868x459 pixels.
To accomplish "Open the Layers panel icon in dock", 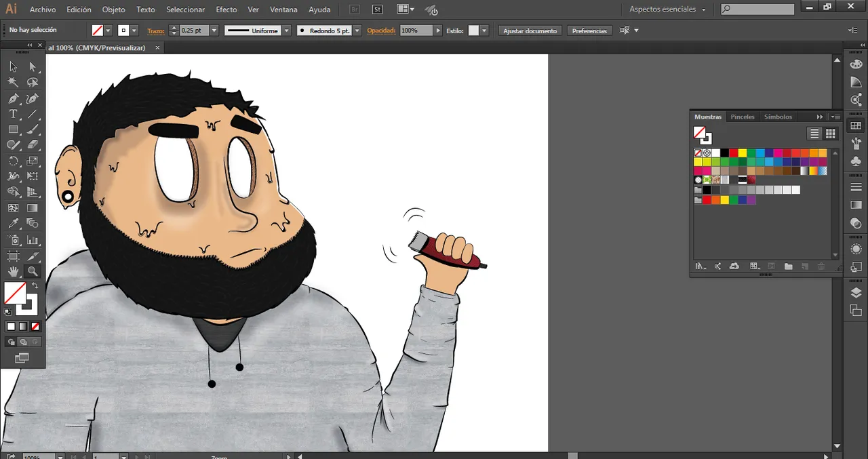I will coord(856,293).
